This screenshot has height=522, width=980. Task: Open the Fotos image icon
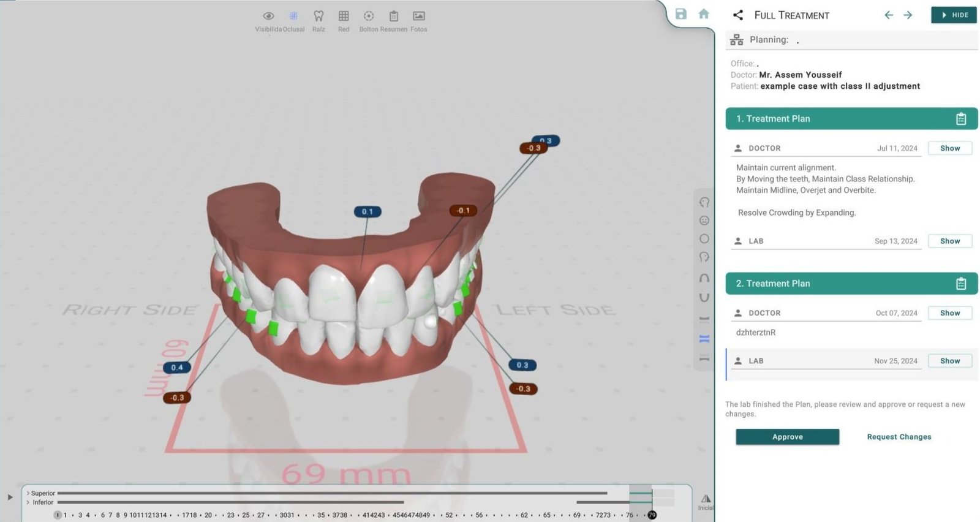click(419, 17)
